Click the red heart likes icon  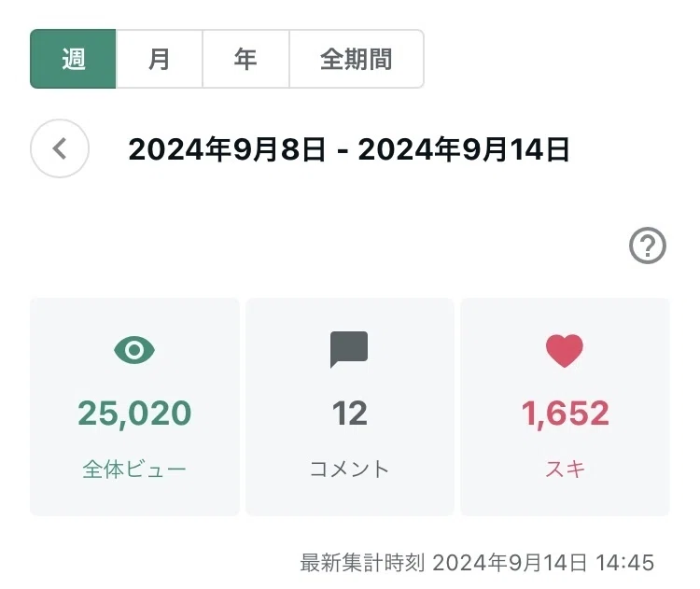pos(565,351)
